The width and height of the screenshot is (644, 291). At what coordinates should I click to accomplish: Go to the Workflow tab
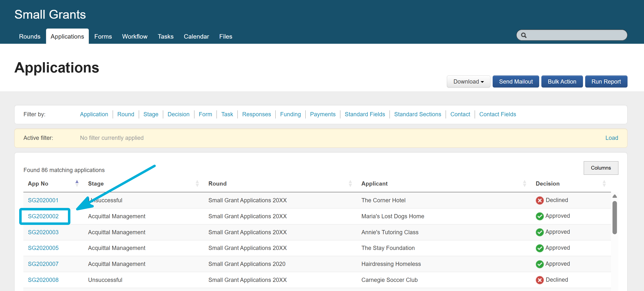point(135,36)
